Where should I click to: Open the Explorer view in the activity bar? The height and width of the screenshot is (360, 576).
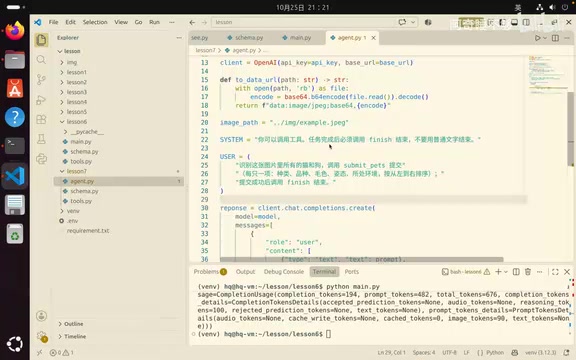42,40
